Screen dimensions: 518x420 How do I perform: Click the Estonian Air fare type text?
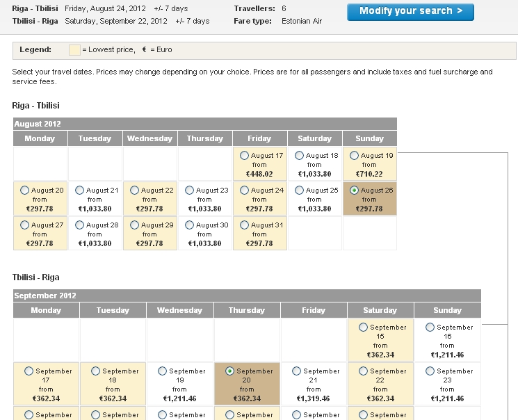[302, 21]
